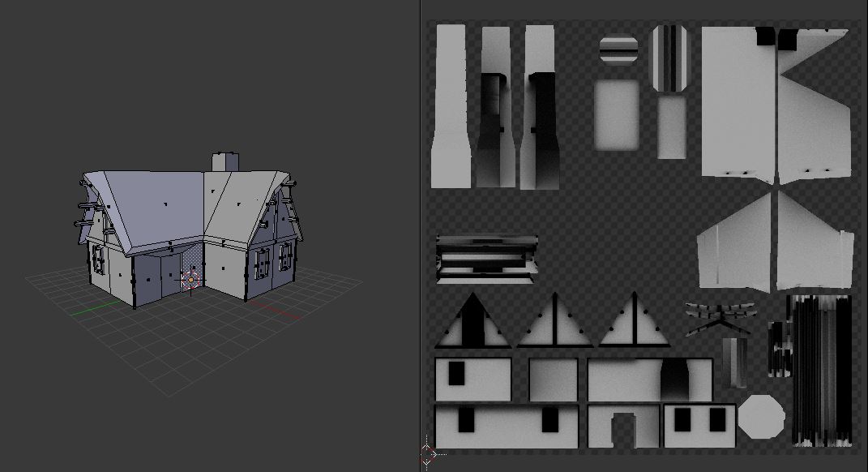Click the 2D cursor in the UV editor
This screenshot has height=472, width=868.
coord(427,455)
